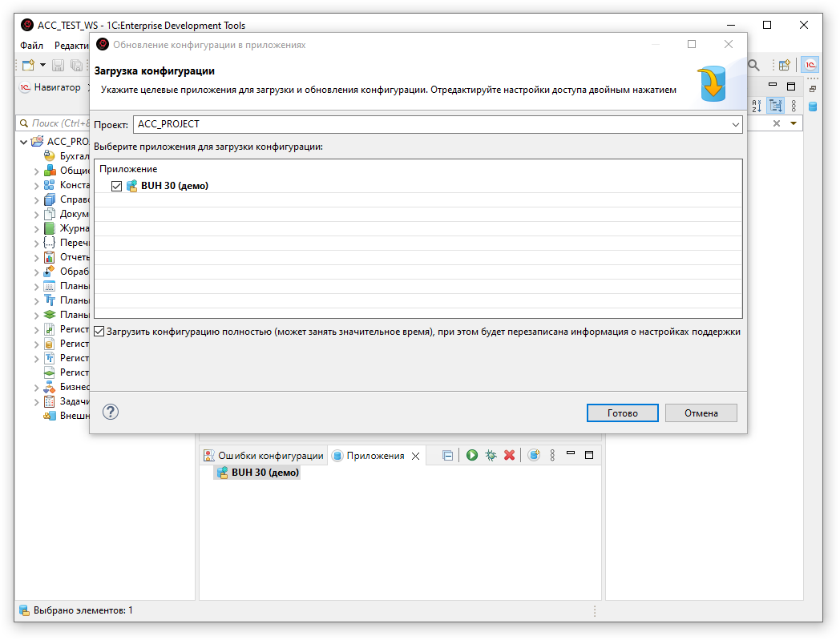Image resolution: width=840 pixels, height=640 pixels.
Task: Expand the Общие tree node
Action: pyautogui.click(x=36, y=171)
